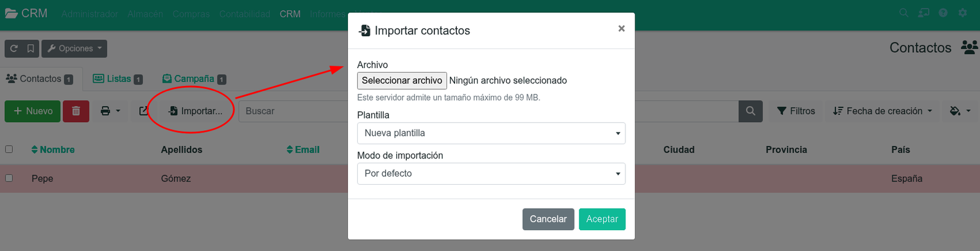This screenshot has height=251, width=980.
Task: Click the Contactos people icon in the header
Action: point(969,47)
